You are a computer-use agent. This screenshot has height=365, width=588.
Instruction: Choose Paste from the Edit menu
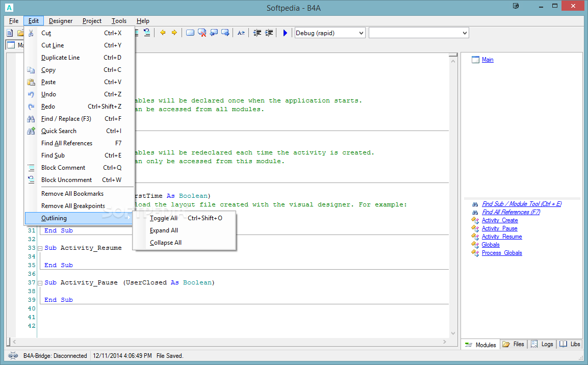79,82
